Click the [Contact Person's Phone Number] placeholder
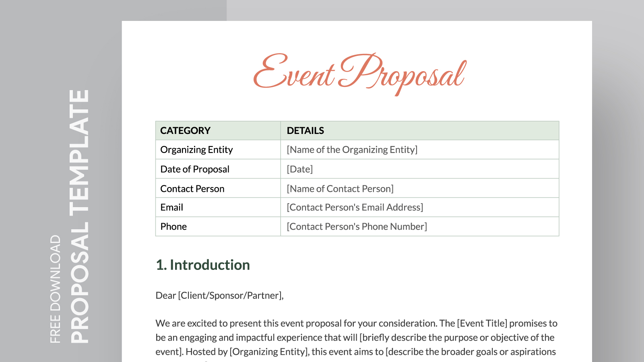Image resolution: width=644 pixels, height=362 pixels. coord(357,227)
